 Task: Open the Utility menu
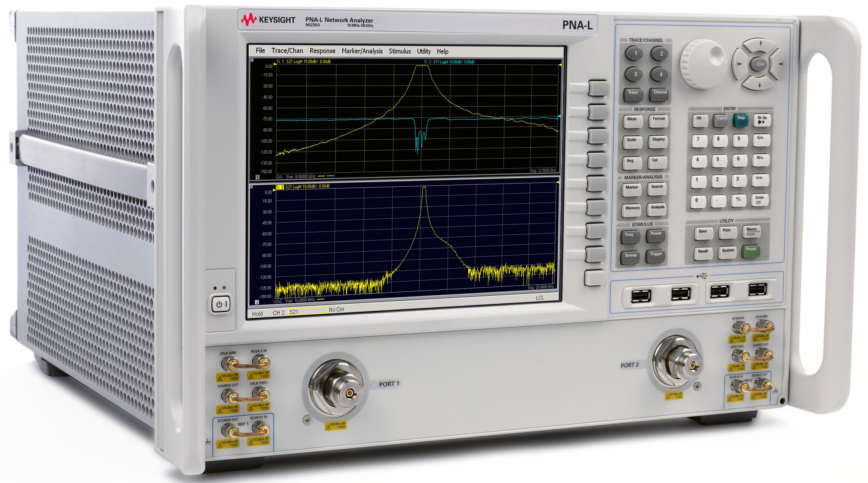coord(424,51)
